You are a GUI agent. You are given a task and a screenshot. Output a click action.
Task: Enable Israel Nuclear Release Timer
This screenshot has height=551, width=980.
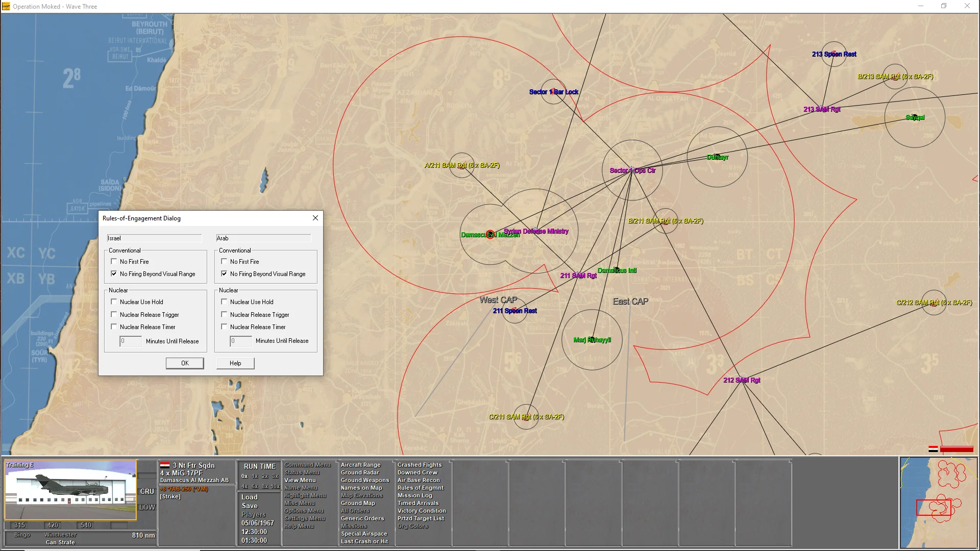click(114, 327)
